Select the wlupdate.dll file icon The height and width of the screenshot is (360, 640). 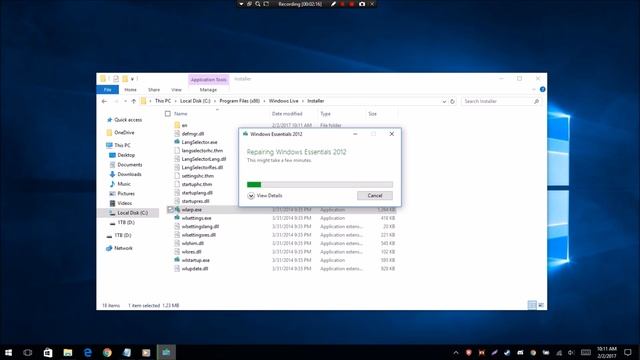pos(177,269)
